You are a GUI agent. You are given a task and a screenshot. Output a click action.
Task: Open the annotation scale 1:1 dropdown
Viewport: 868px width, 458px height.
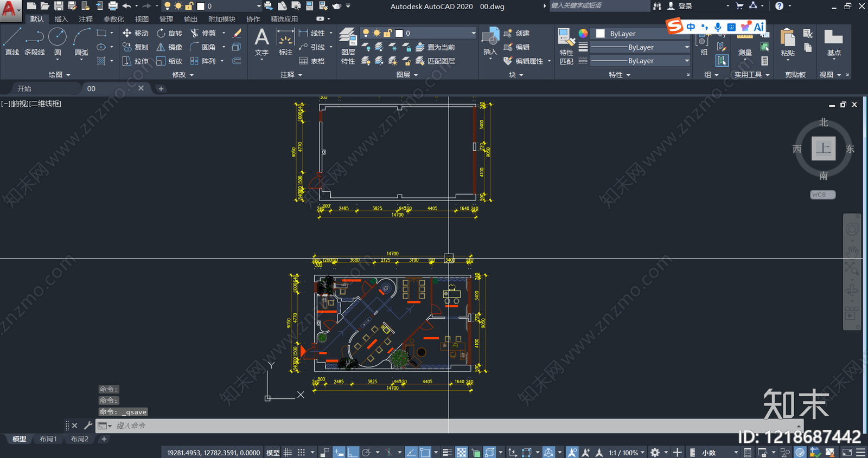(627, 452)
